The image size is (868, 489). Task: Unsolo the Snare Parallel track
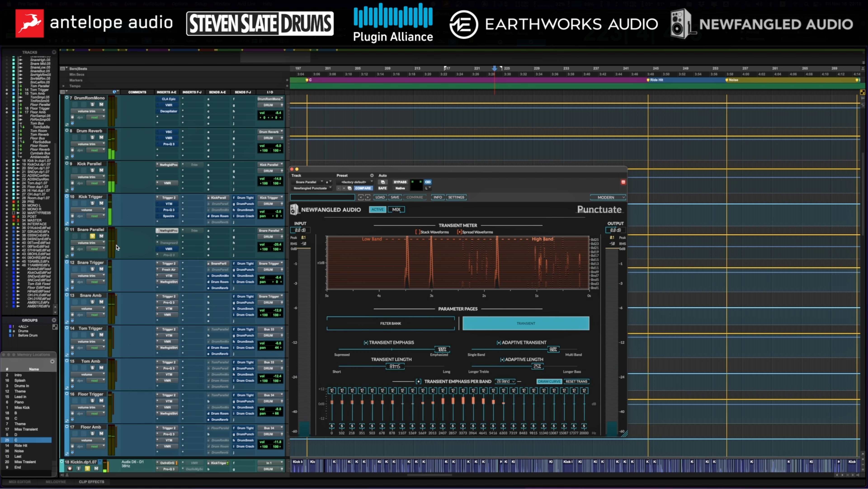click(92, 236)
